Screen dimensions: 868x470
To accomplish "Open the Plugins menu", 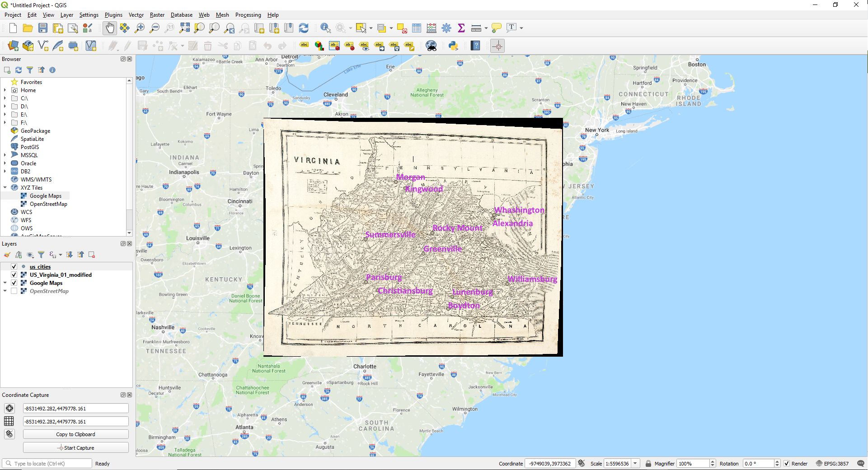I will pos(113,15).
